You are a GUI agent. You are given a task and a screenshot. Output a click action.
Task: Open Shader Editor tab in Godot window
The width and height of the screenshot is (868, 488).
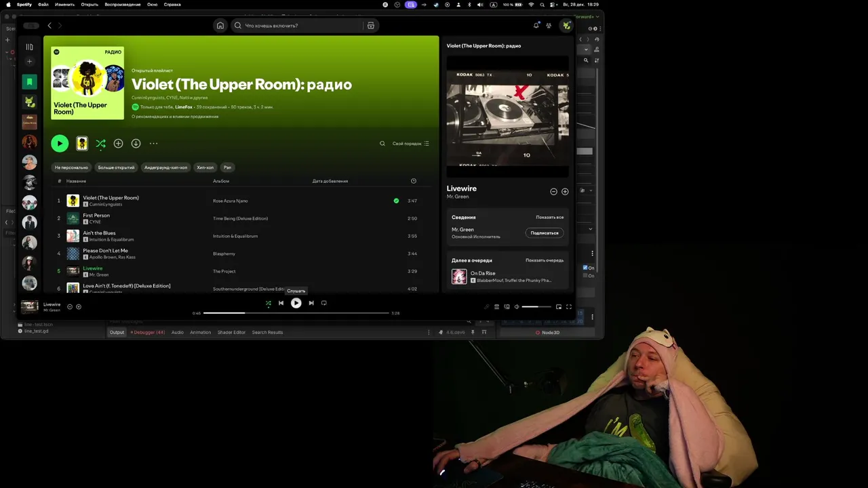pos(231,332)
